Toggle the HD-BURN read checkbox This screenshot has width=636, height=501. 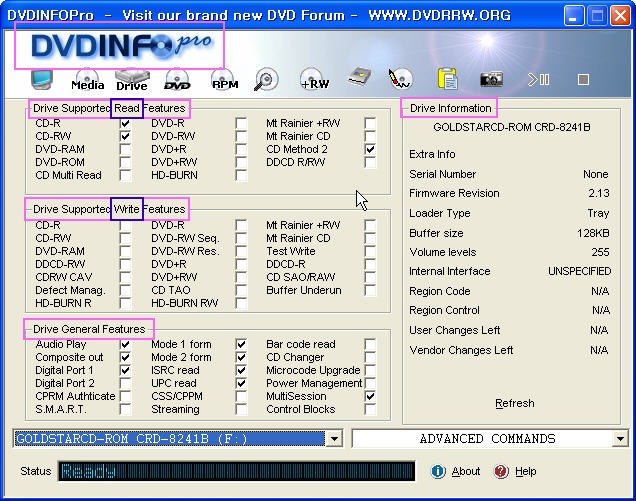click(241, 175)
